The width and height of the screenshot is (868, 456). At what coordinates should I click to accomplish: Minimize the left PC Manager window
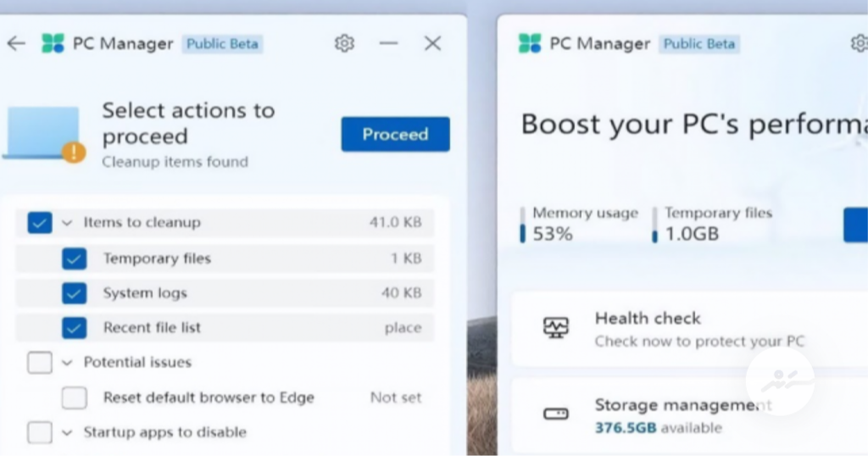(388, 43)
